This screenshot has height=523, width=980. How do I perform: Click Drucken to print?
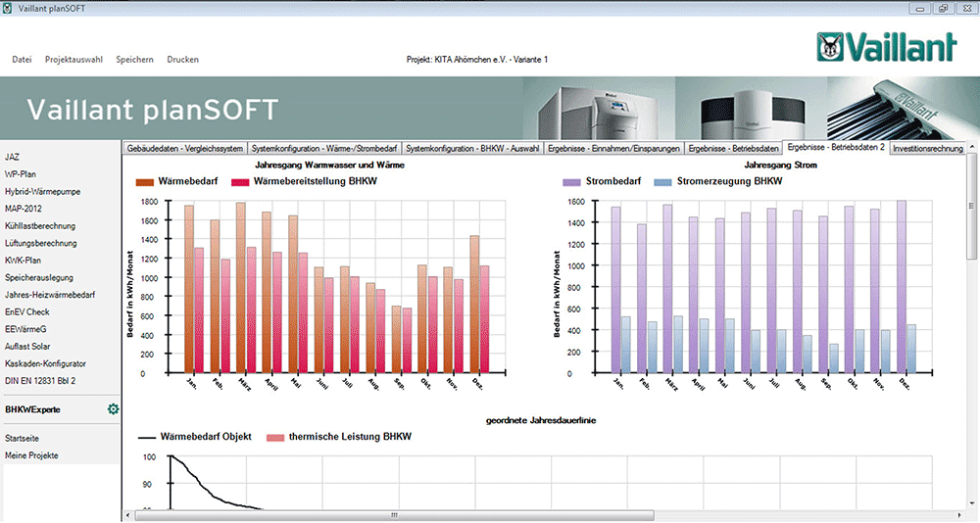click(182, 60)
